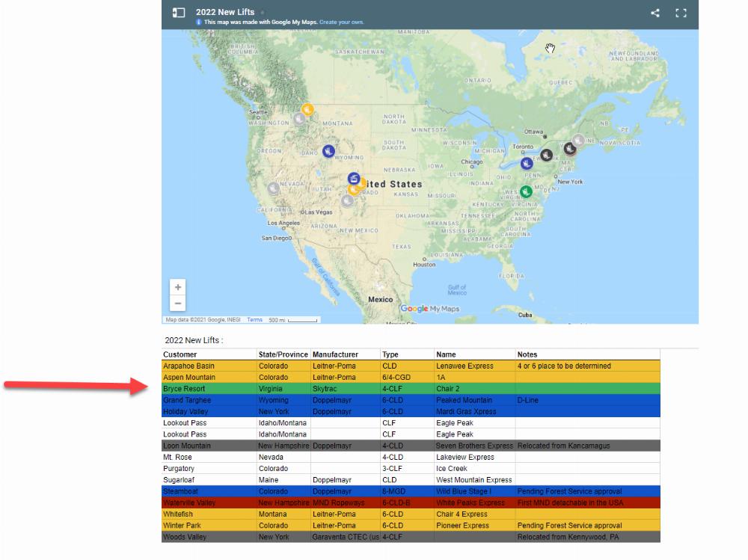Zoom in with the plus button
This screenshot has width=748, height=560.
point(178,287)
